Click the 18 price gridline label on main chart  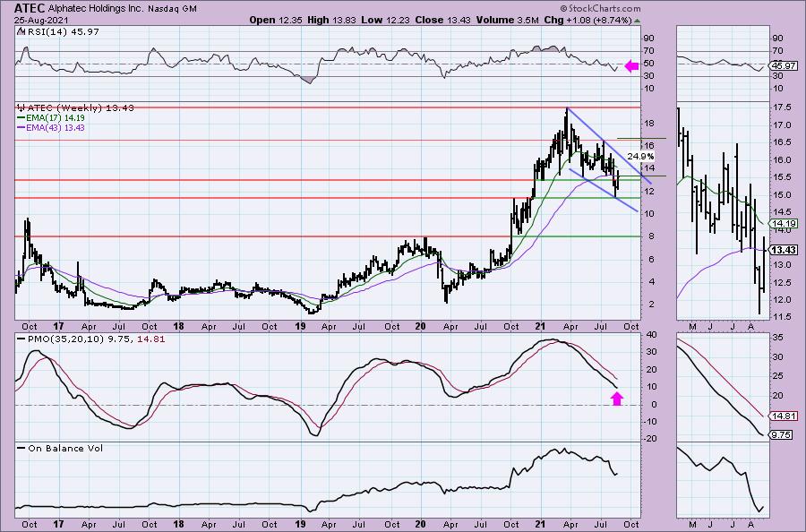click(x=649, y=124)
